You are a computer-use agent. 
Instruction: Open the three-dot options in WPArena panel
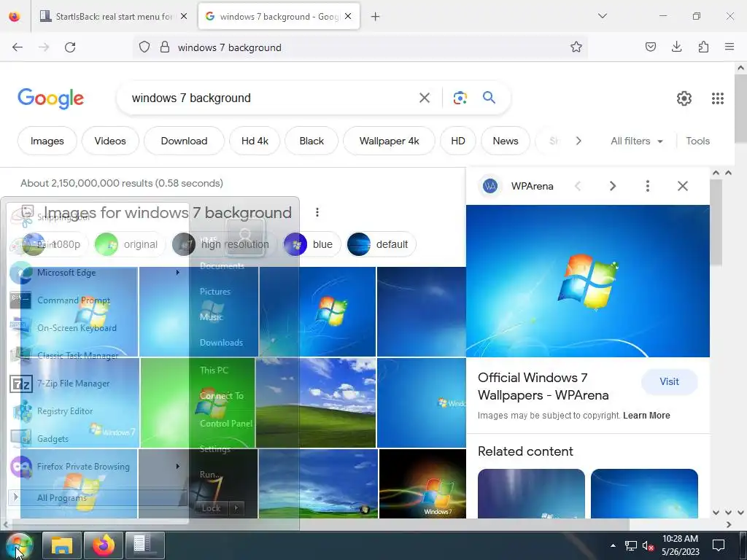coord(648,186)
